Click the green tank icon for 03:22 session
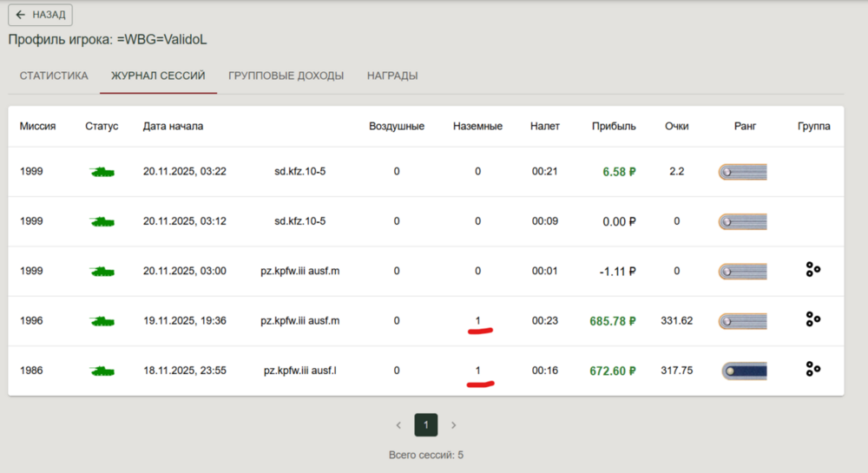This screenshot has width=868, height=473. [x=102, y=172]
